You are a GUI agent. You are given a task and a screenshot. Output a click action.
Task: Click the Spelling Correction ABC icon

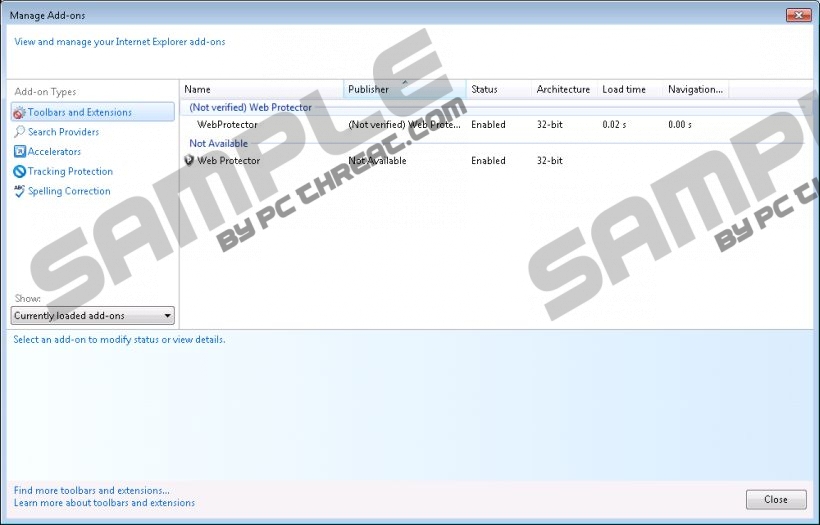pyautogui.click(x=19, y=191)
